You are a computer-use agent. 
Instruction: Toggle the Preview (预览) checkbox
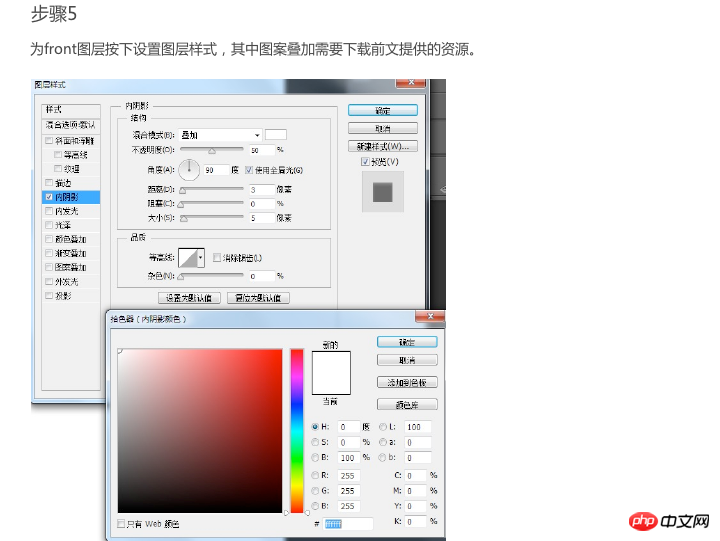click(365, 162)
